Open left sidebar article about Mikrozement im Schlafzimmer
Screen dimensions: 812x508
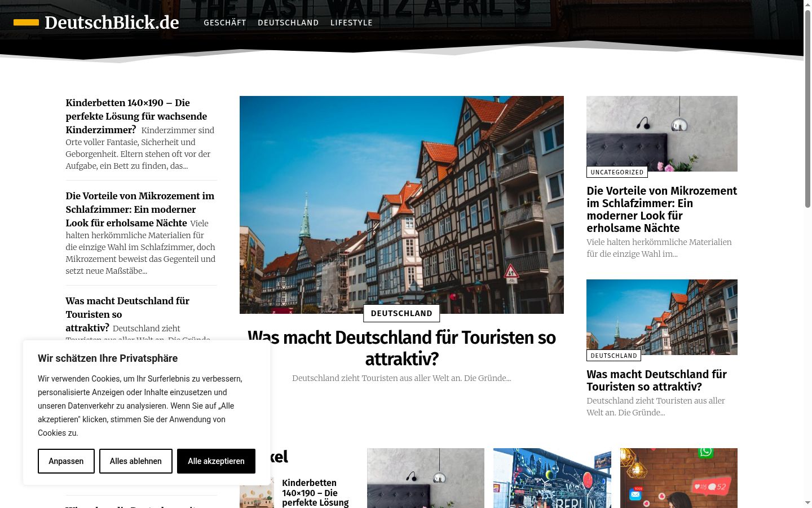140,209
